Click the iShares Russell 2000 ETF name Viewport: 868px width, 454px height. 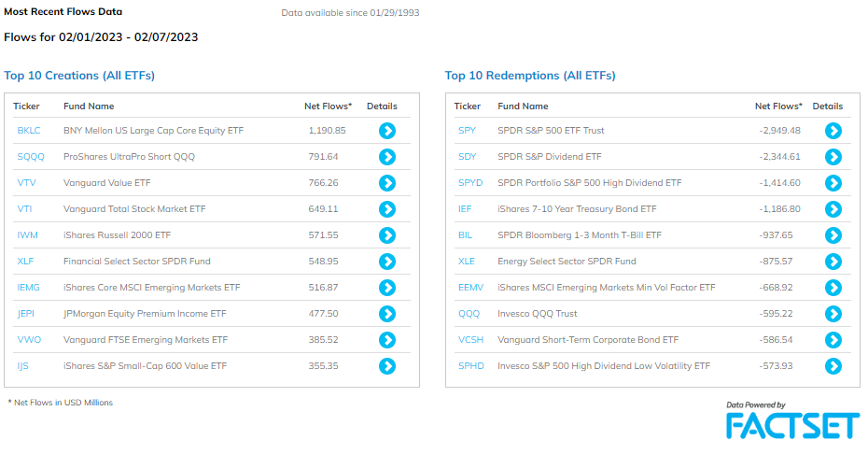coord(117,235)
